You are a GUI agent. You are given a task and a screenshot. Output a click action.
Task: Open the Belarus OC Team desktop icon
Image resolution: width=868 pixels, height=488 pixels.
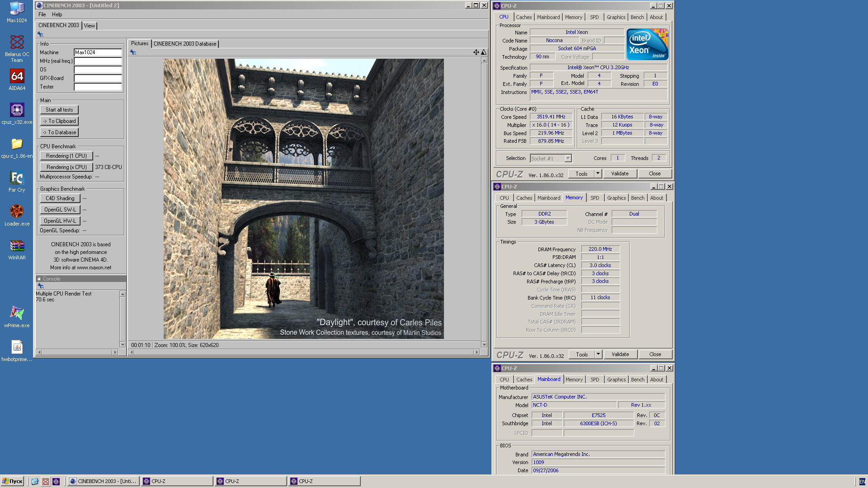click(x=17, y=49)
